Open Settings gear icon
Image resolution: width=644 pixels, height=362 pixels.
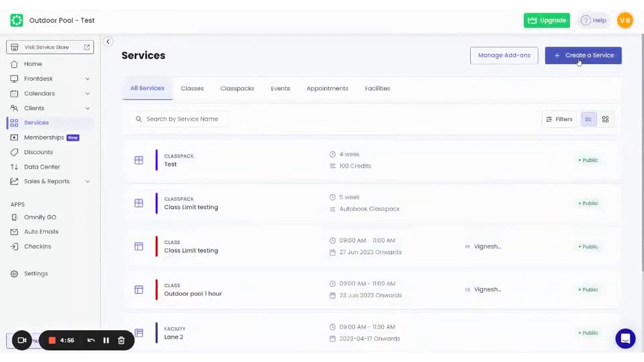point(14,274)
